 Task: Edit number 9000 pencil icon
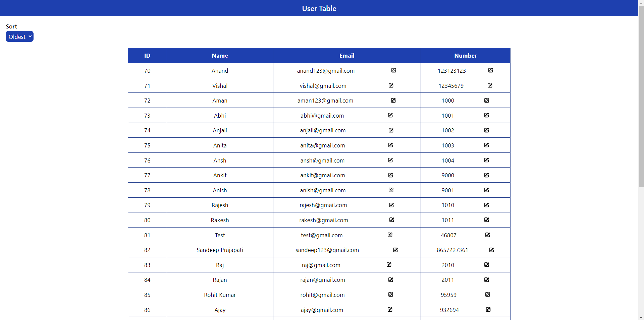tap(487, 175)
